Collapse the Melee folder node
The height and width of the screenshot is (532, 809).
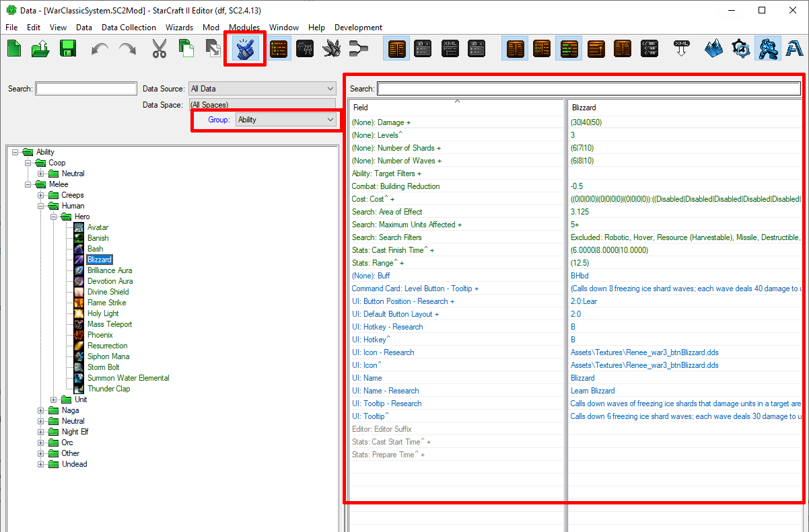coord(28,184)
